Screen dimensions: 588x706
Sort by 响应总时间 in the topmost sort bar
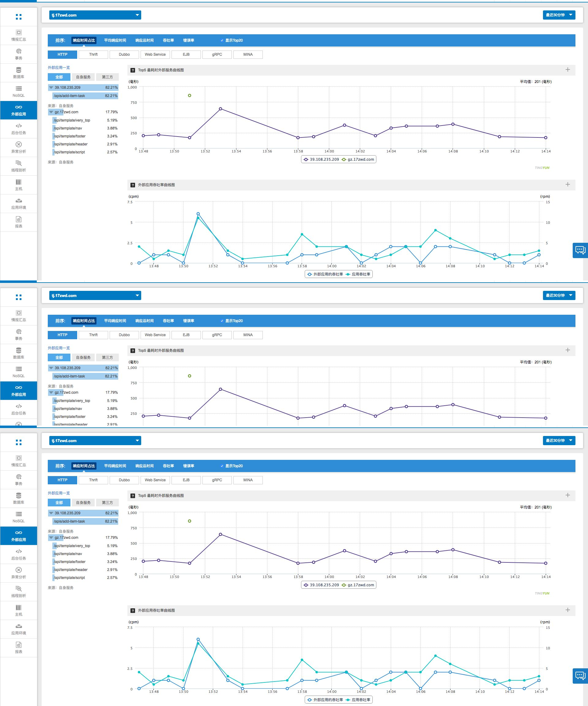[x=144, y=40]
